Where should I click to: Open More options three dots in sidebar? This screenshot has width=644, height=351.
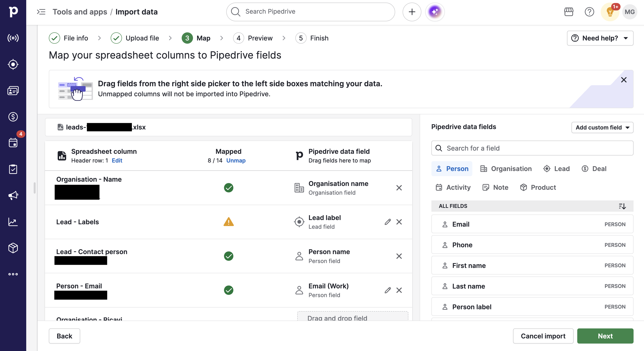pyautogui.click(x=13, y=274)
